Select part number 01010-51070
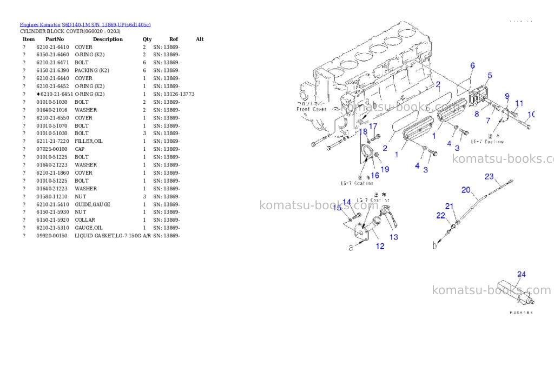 click(51, 126)
